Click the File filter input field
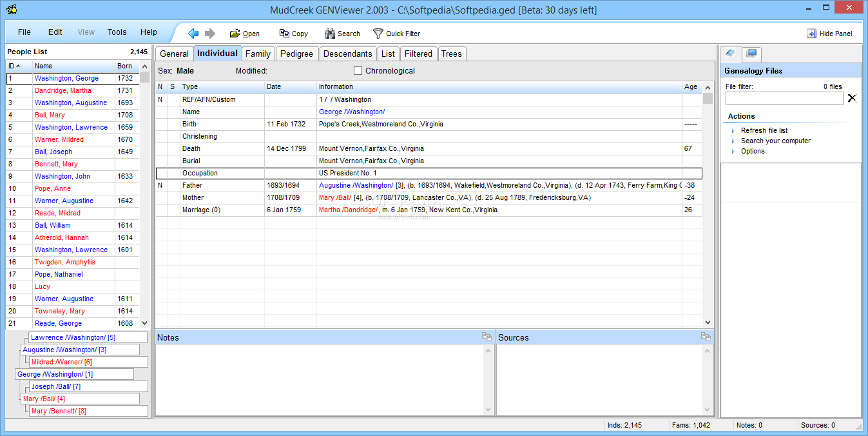The width and height of the screenshot is (868, 436). tap(784, 99)
